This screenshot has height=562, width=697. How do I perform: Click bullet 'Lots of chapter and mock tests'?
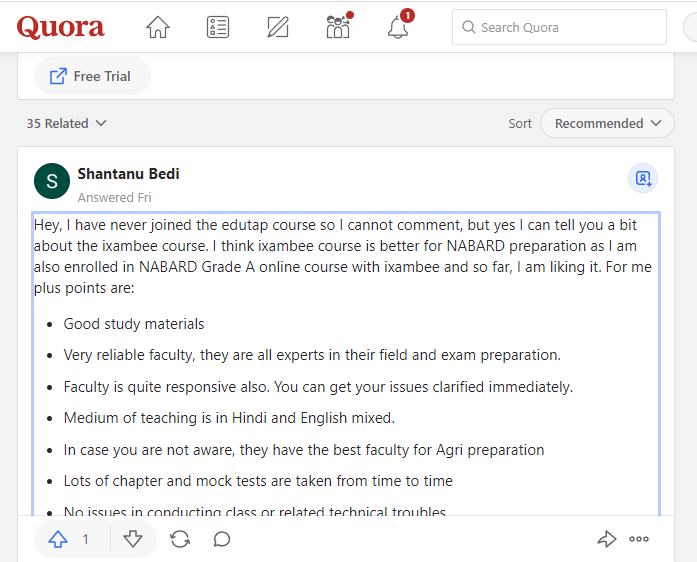[258, 481]
